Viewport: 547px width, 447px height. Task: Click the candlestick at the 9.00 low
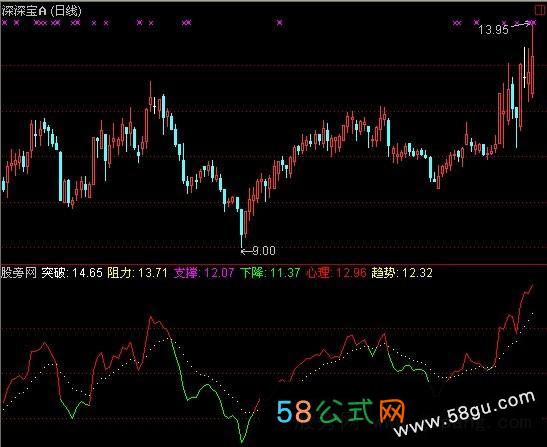[241, 228]
